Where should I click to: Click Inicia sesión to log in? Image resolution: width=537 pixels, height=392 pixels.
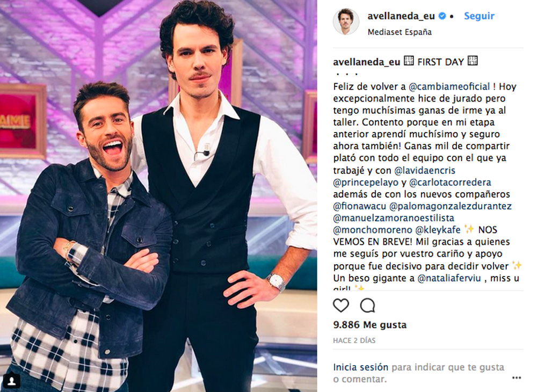(x=361, y=367)
